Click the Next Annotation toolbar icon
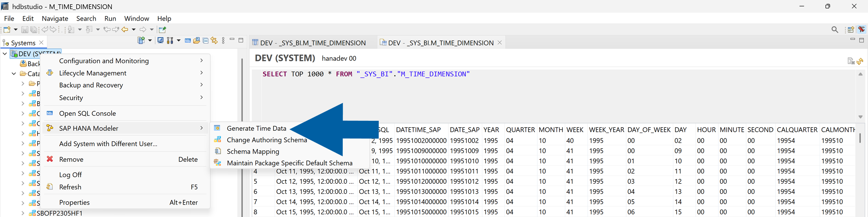 [x=71, y=30]
